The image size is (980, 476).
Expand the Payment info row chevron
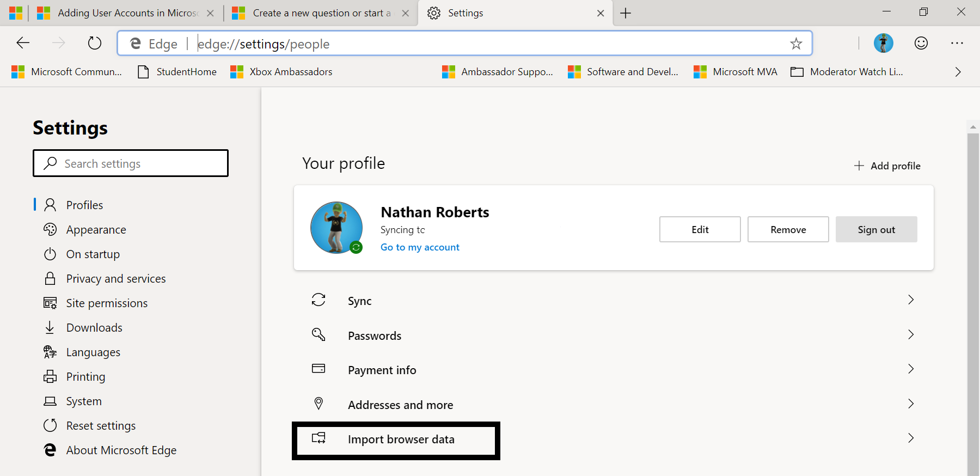point(911,369)
